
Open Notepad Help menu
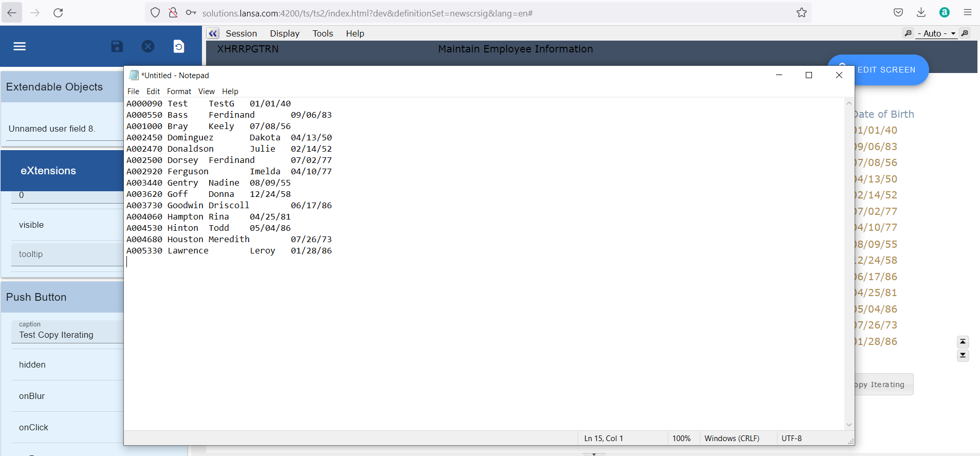pos(230,92)
